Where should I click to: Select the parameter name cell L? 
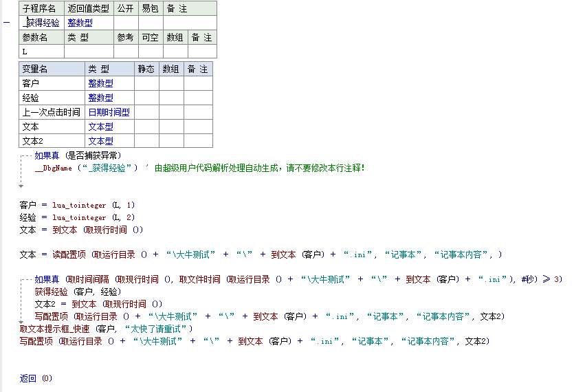pyautogui.click(x=41, y=52)
